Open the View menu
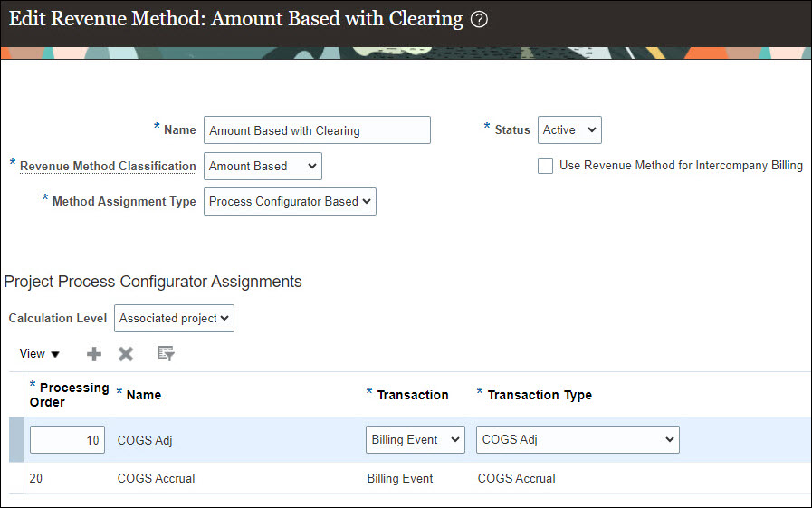 point(39,354)
